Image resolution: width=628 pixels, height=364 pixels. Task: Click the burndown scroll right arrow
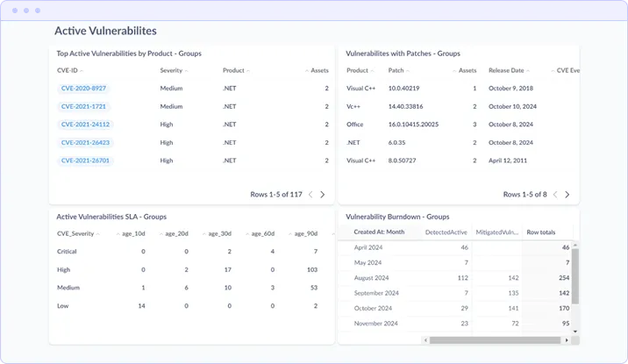567,340
